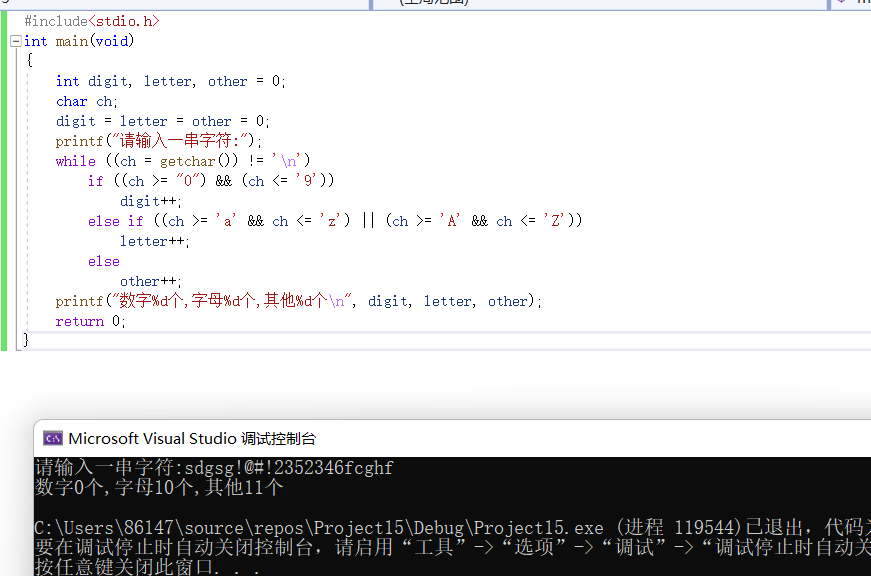The width and height of the screenshot is (871, 576).
Task: Click the 'letter++;' statement
Action: click(x=154, y=241)
